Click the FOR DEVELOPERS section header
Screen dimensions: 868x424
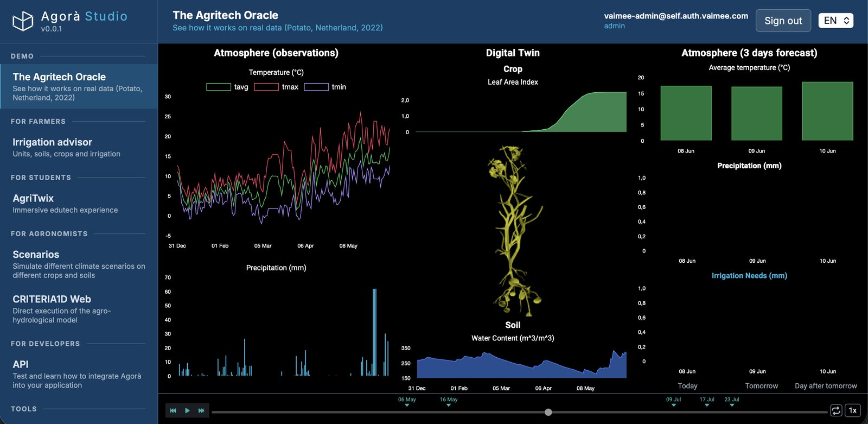click(x=45, y=344)
